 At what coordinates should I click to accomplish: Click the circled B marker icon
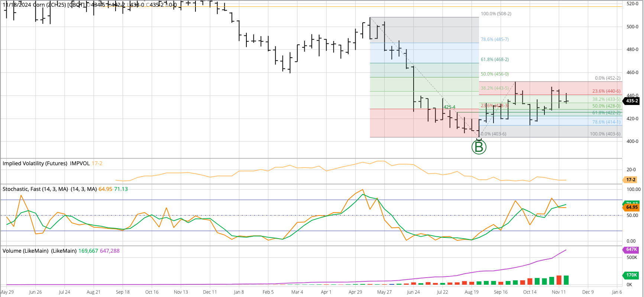point(479,147)
